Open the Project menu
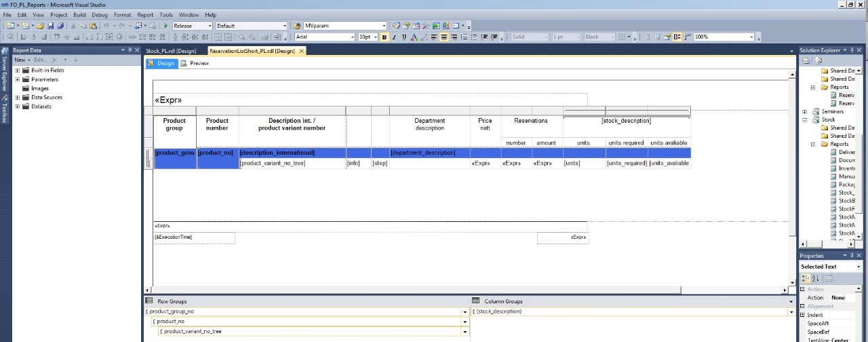The image size is (868, 342). pyautogui.click(x=58, y=14)
